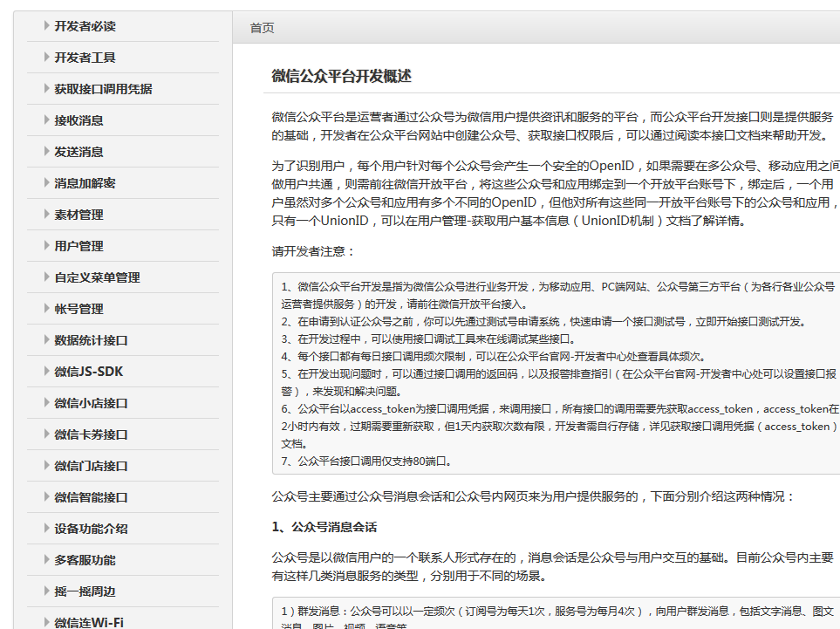Open 用户管理 sidebar entry

[x=79, y=246]
